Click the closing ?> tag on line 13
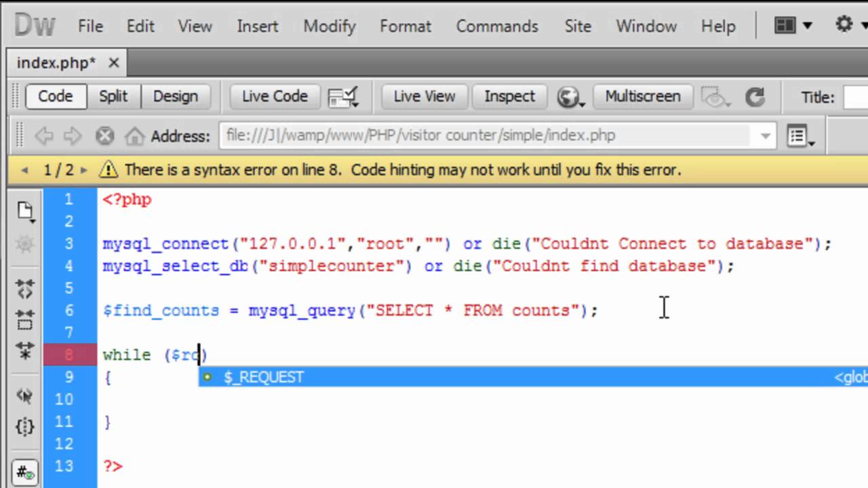 point(113,466)
